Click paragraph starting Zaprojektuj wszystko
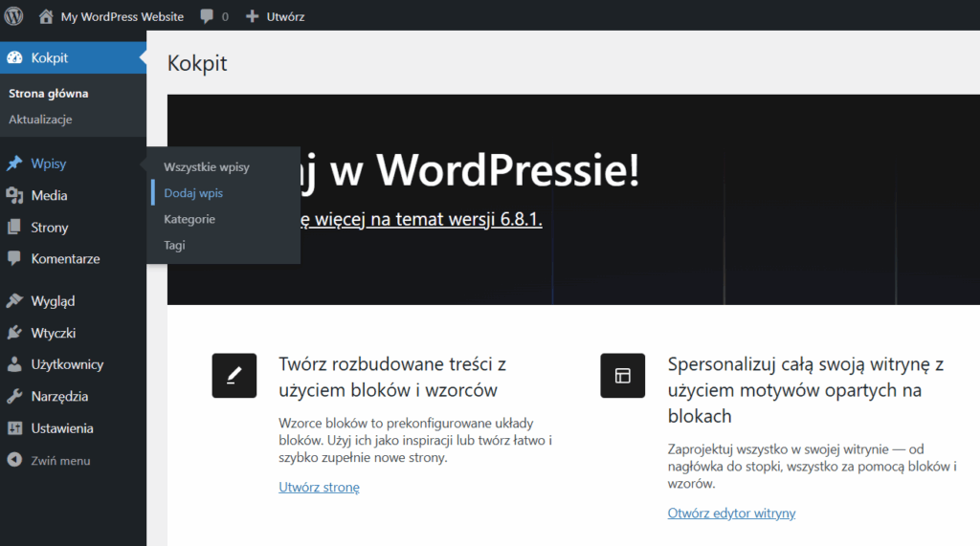The image size is (980, 546). click(x=812, y=466)
